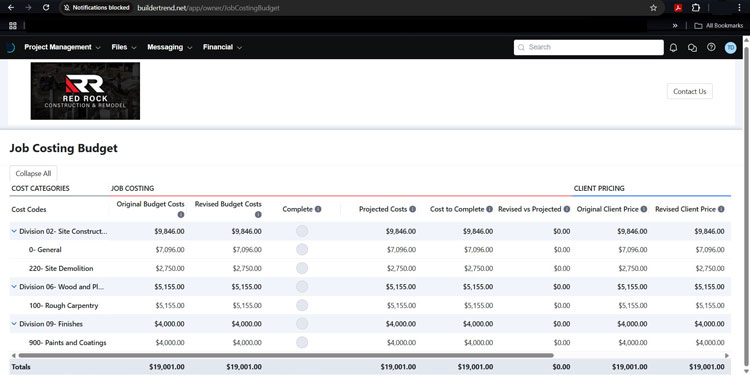Show info icon for Cost to Complete
Viewport: 750px width, 375px height.
489,209
